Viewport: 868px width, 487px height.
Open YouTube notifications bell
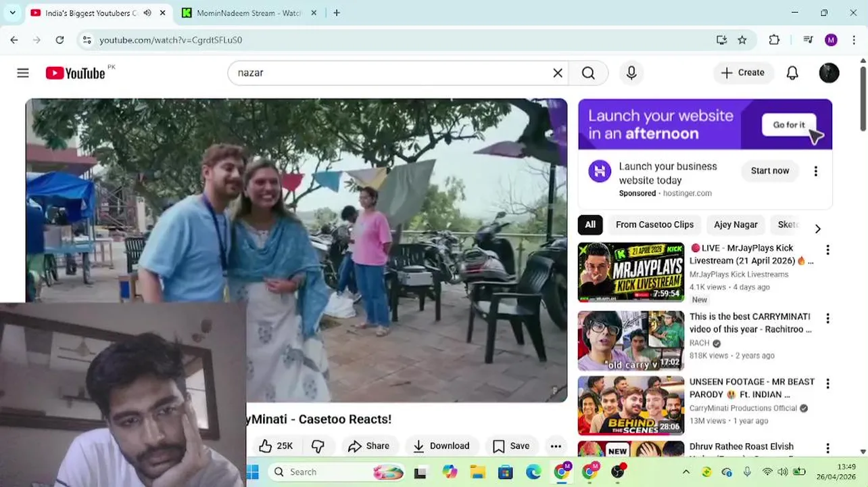pos(792,73)
